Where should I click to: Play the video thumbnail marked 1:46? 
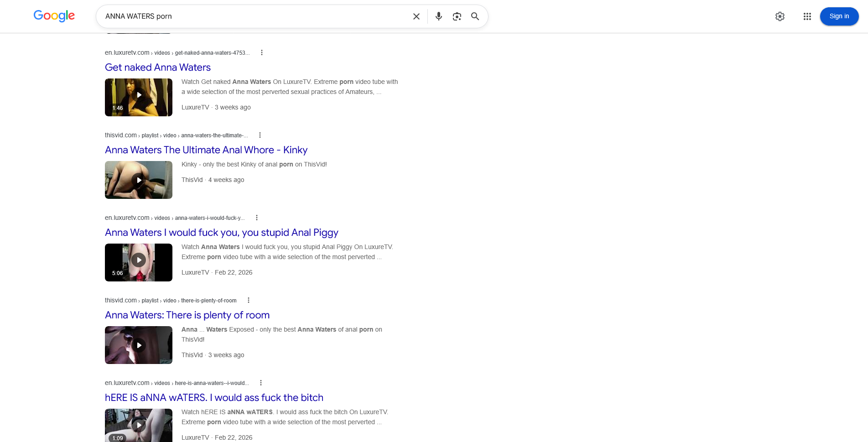pos(139,97)
